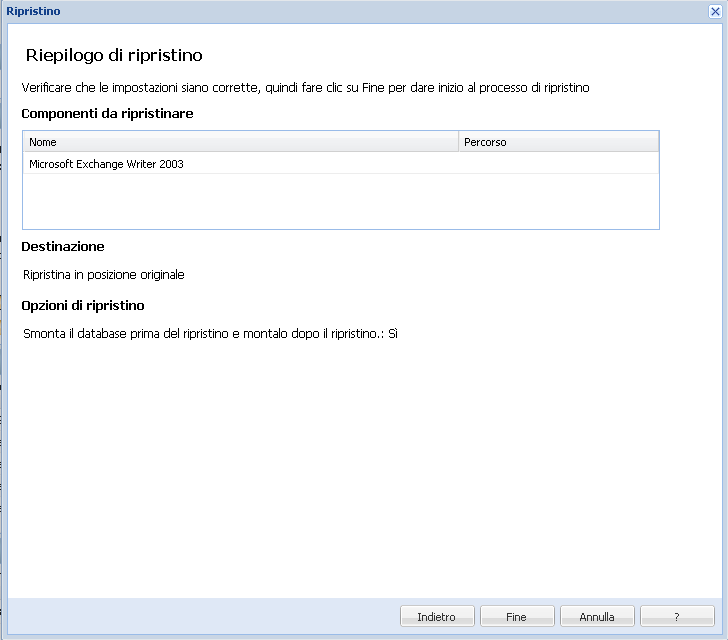The height and width of the screenshot is (640, 728).
Task: Click the Nome column header
Action: click(240, 142)
